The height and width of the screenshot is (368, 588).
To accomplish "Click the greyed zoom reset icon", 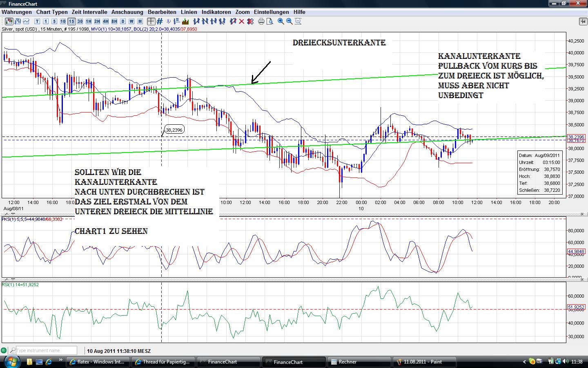I will tap(298, 21).
